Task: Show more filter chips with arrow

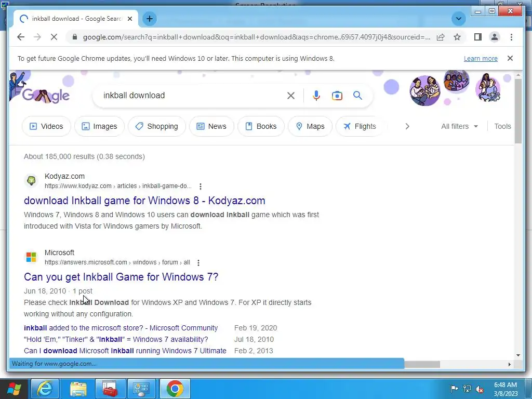Action: pyautogui.click(x=407, y=126)
